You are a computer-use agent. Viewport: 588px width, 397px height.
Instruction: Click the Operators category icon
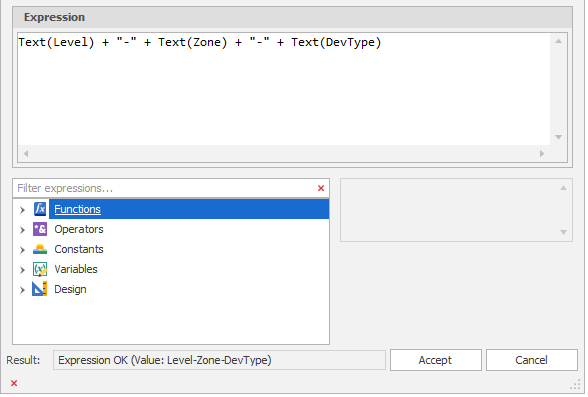40,230
